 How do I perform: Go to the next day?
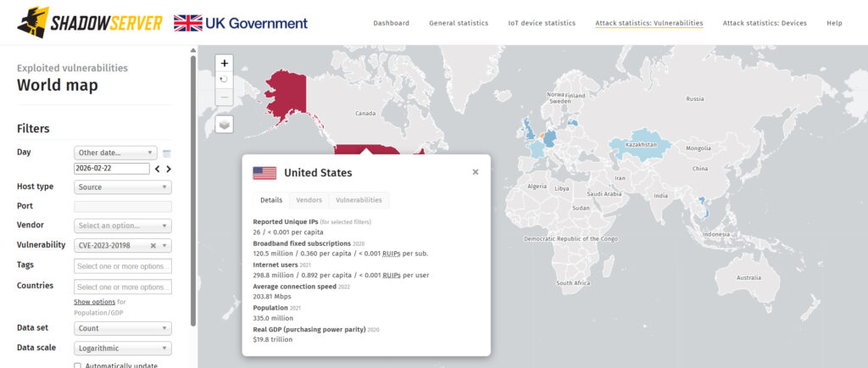click(169, 169)
